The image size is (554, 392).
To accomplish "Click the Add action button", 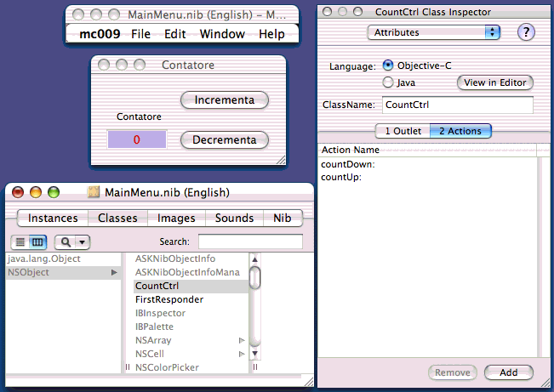I will [x=508, y=372].
